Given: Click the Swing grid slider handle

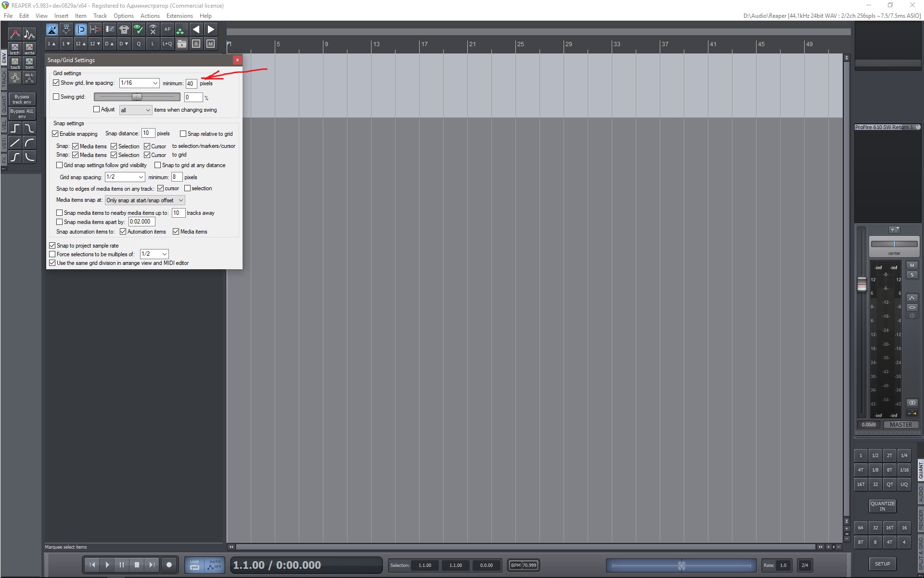Looking at the screenshot, I should [x=137, y=97].
